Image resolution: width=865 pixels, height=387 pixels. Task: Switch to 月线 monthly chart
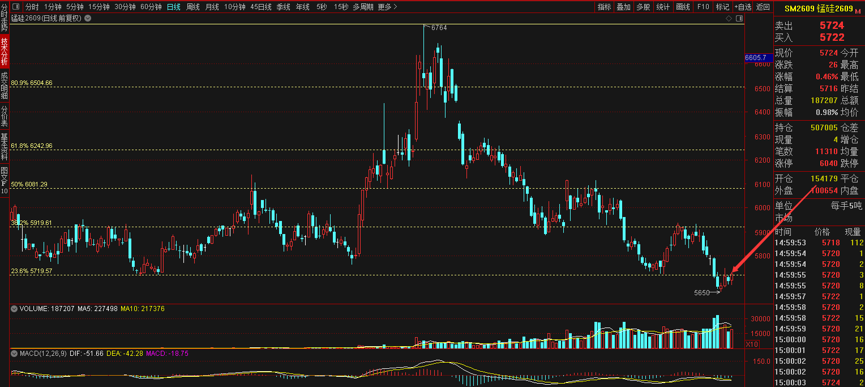(x=211, y=7)
